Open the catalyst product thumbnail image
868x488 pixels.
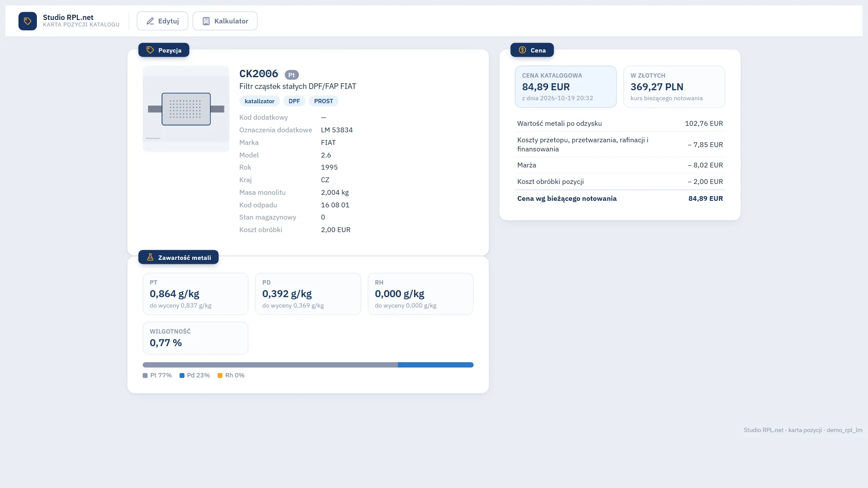tap(186, 109)
